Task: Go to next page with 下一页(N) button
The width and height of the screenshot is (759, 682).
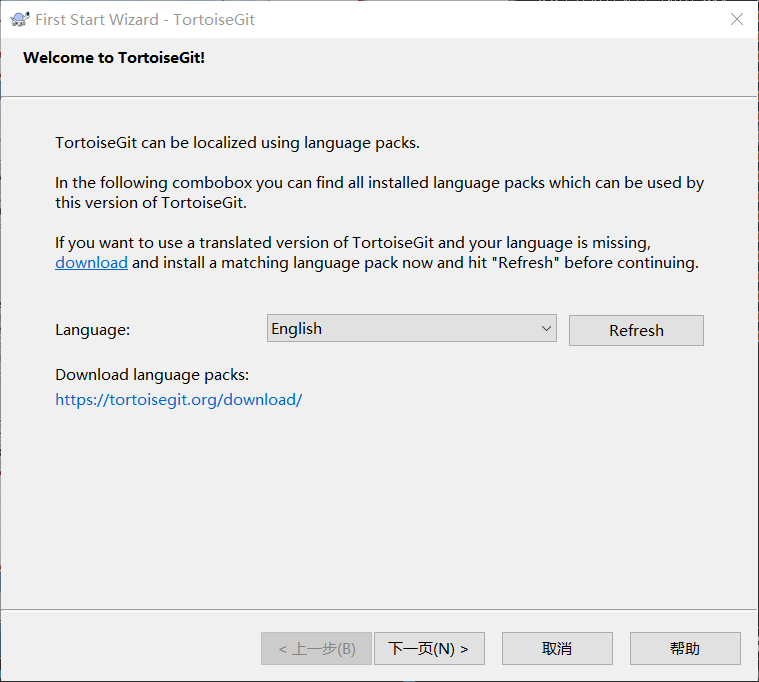Action: pyautogui.click(x=429, y=648)
